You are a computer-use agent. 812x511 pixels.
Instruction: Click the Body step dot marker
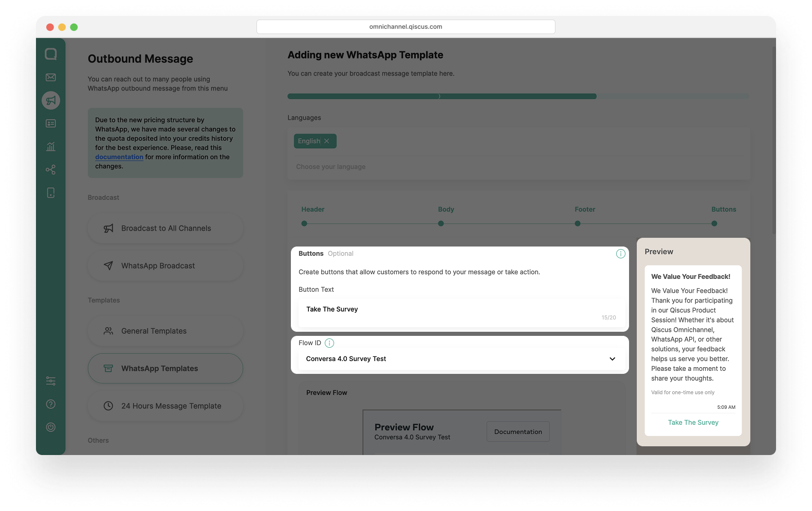(441, 223)
